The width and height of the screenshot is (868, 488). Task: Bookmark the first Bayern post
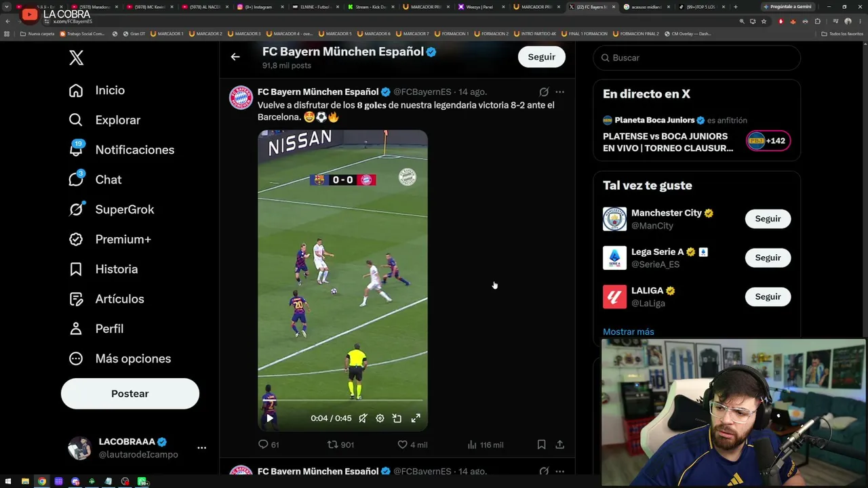point(541,445)
